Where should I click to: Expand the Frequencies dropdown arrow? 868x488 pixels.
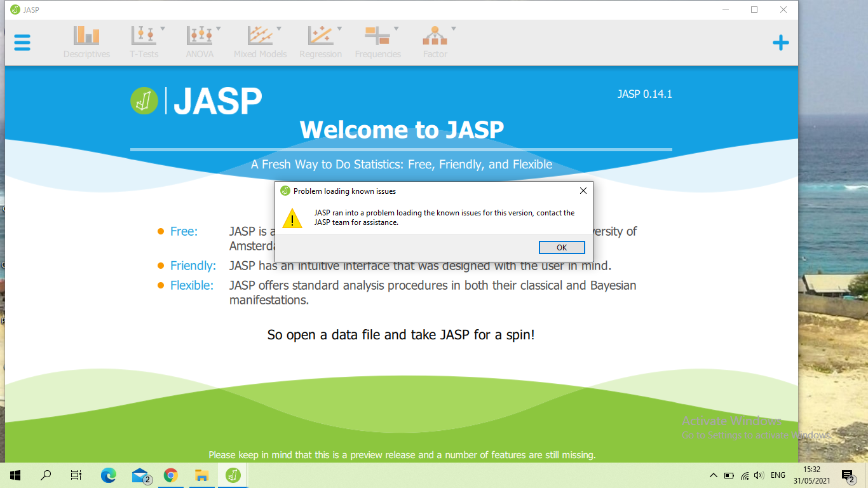397,29
